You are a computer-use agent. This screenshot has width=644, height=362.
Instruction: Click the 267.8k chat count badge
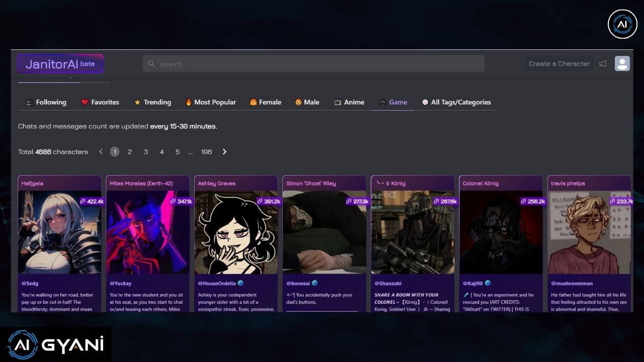click(x=445, y=201)
